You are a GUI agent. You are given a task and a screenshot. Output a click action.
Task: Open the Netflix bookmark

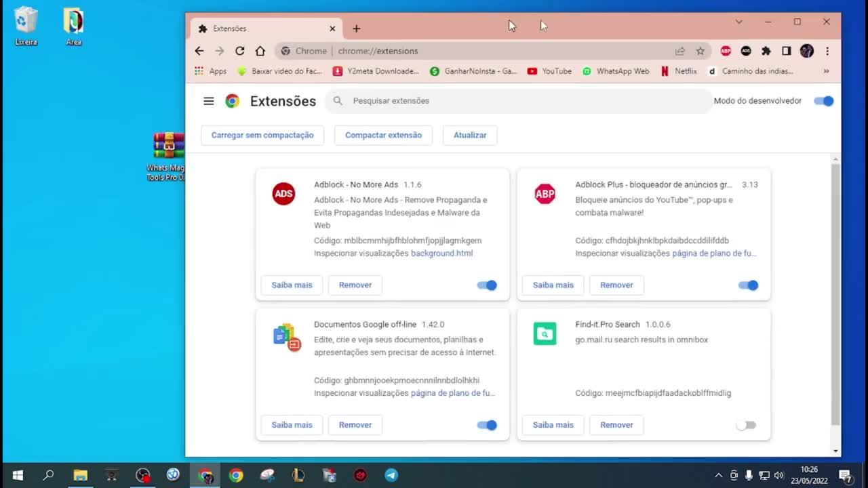679,71
